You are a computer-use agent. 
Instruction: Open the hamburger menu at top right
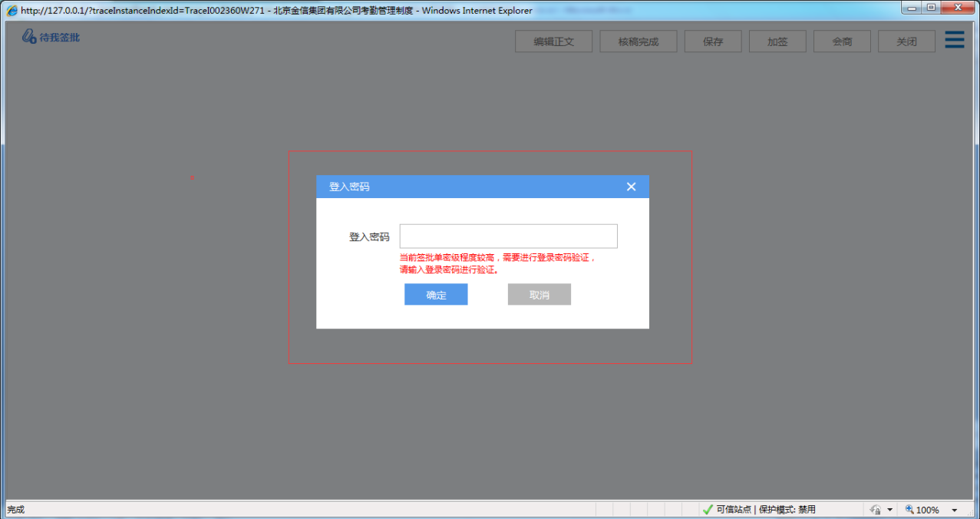(954, 39)
